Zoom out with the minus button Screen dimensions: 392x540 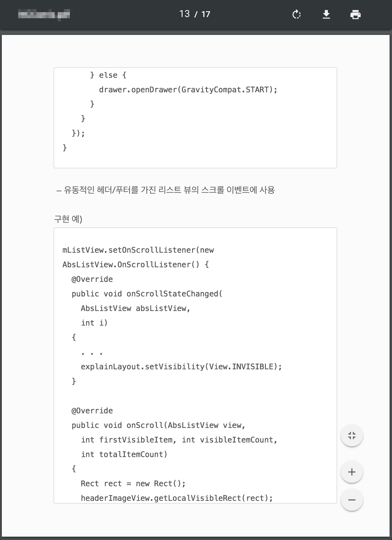352,500
